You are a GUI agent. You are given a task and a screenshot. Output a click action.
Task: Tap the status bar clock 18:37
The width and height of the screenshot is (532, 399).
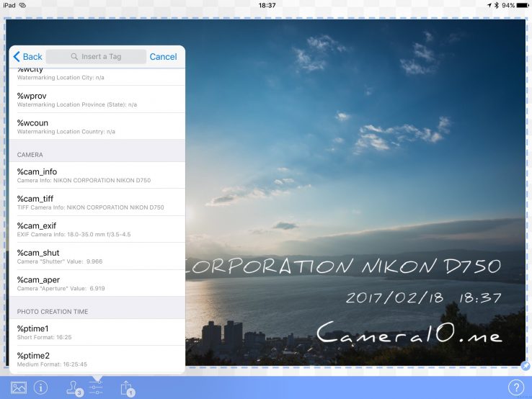point(267,6)
